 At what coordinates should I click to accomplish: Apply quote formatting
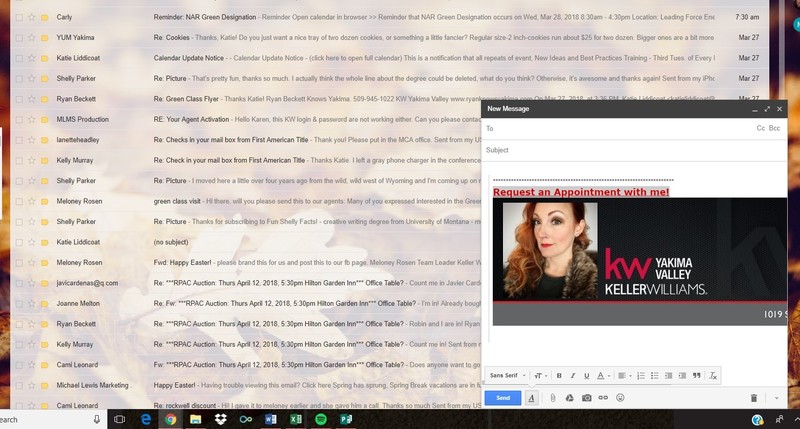click(x=696, y=375)
